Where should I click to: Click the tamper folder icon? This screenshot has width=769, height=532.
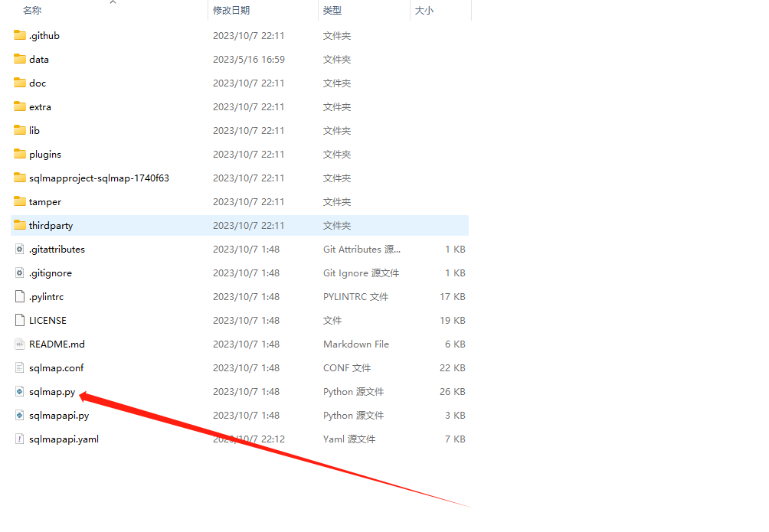pyautogui.click(x=20, y=201)
